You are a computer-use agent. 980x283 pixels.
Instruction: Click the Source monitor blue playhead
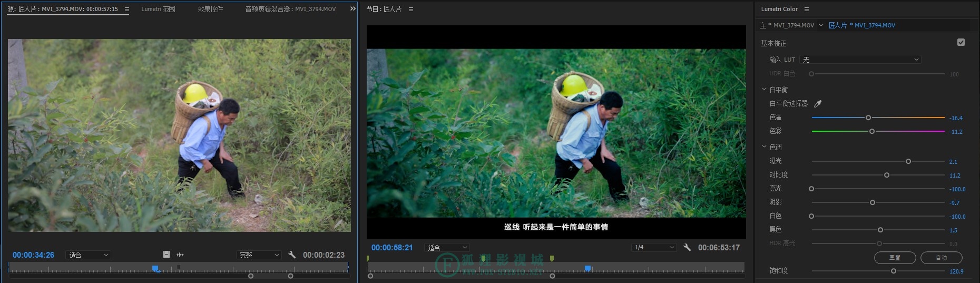point(155,269)
